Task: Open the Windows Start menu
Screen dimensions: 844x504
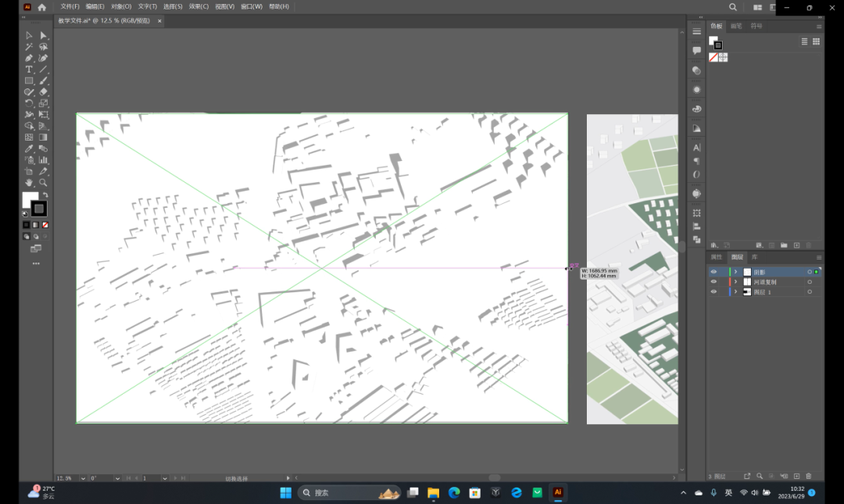Action: point(286,493)
